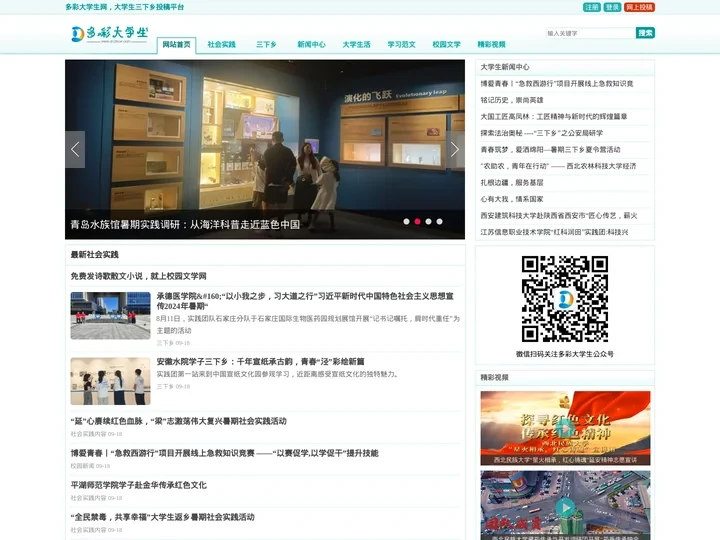Open news link 大国工匠高凤林
Viewport: 720px width, 540px height.
(554, 117)
